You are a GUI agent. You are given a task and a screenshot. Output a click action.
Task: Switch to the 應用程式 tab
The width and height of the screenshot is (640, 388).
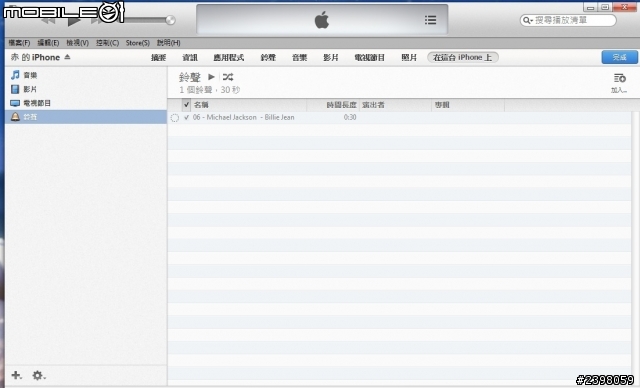[229, 58]
